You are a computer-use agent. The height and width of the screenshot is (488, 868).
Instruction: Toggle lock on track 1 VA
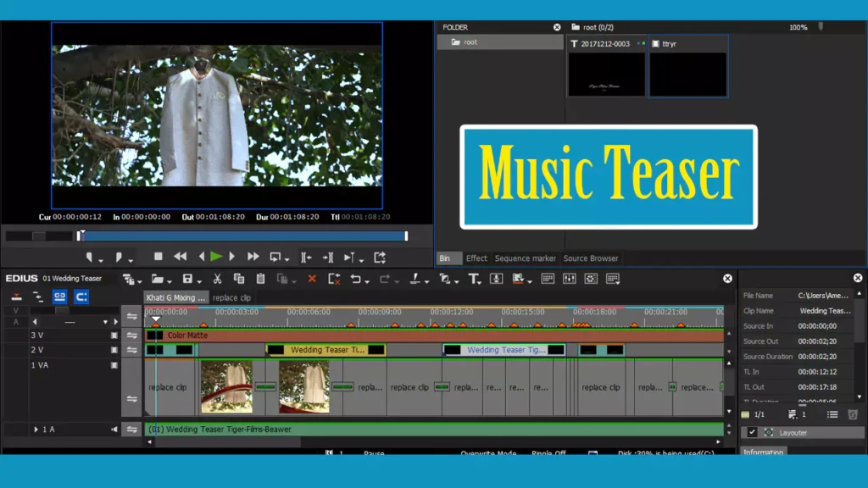[114, 365]
